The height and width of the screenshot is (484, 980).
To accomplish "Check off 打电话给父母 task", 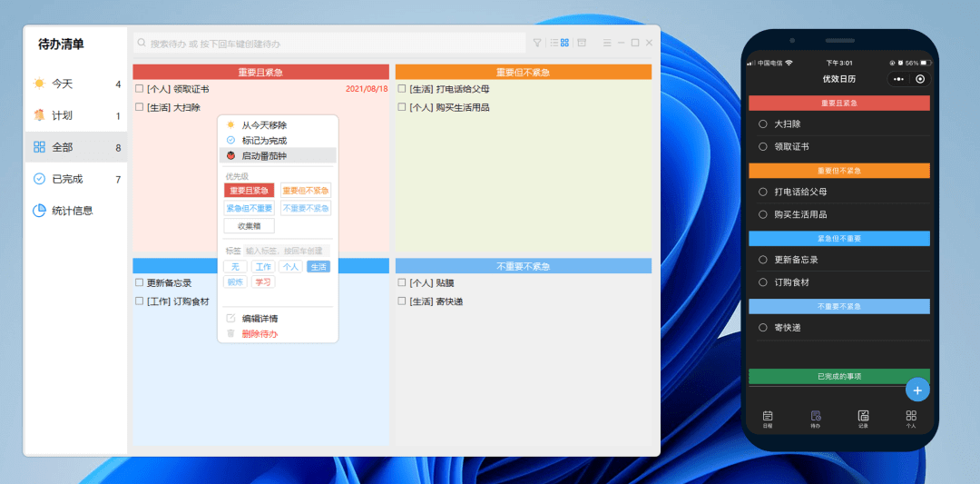I will (x=402, y=89).
